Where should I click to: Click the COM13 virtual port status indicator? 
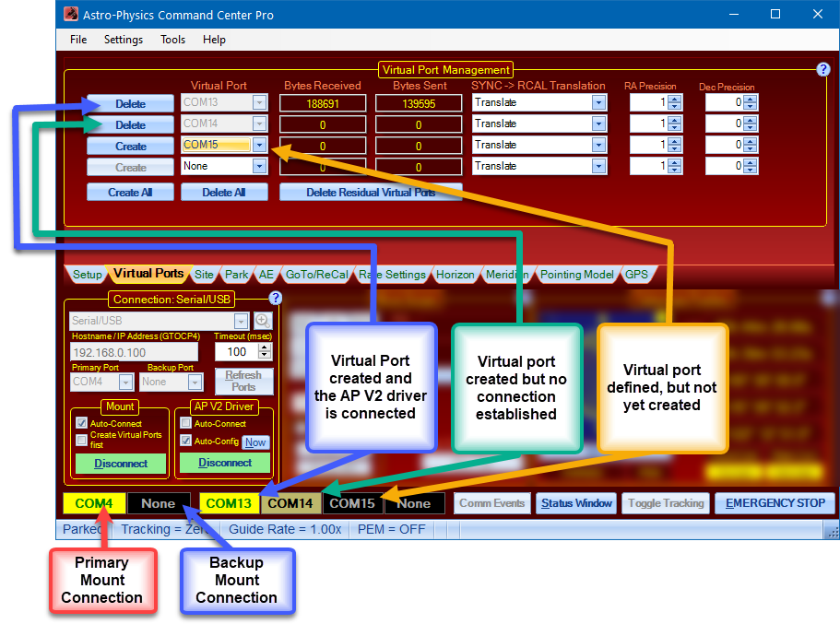tap(229, 503)
